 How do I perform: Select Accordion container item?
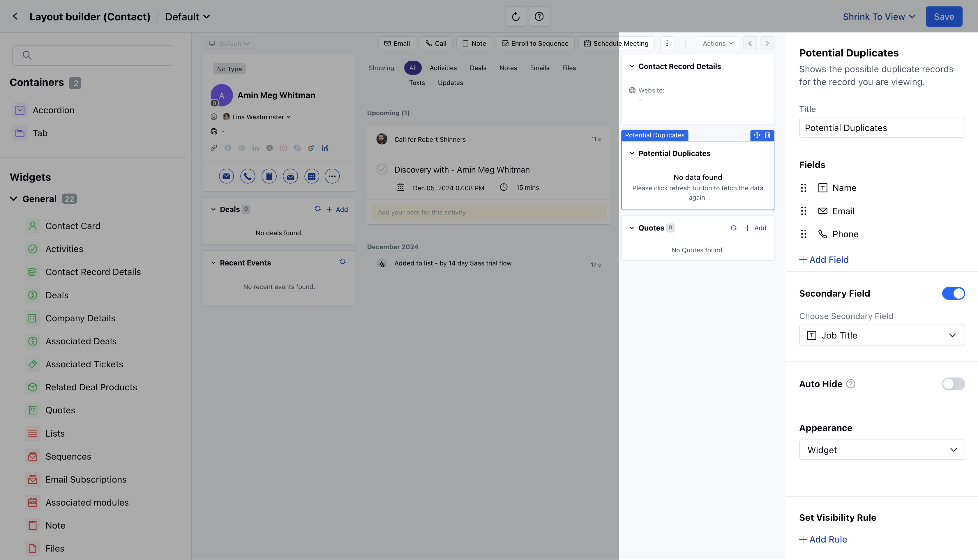coord(53,110)
